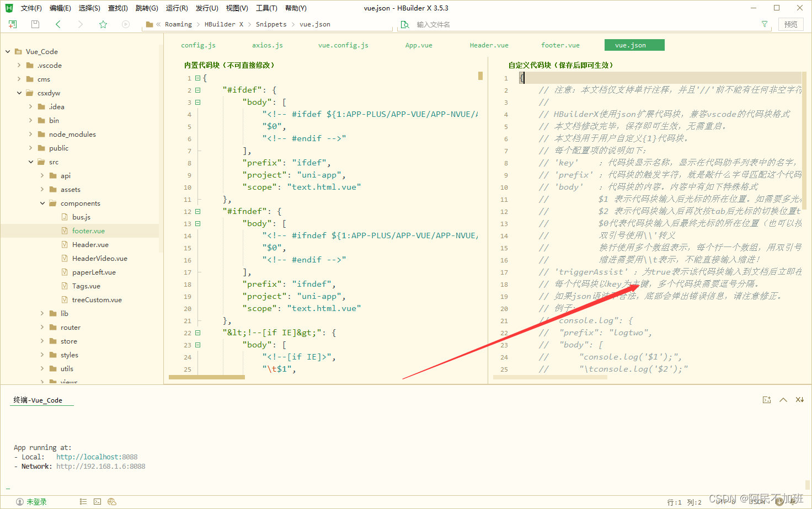The image size is (812, 509).
Task: Click the run play icon in toolbar
Action: coord(126,24)
